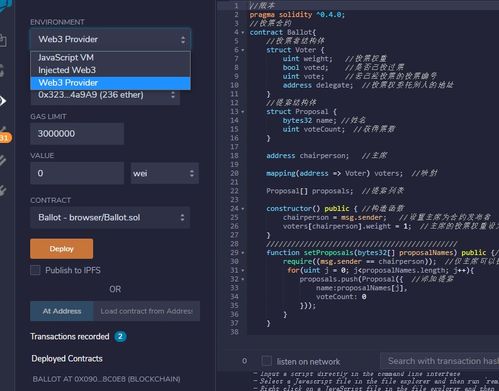Collapse the contract Ballot fold arrow

tap(243, 33)
